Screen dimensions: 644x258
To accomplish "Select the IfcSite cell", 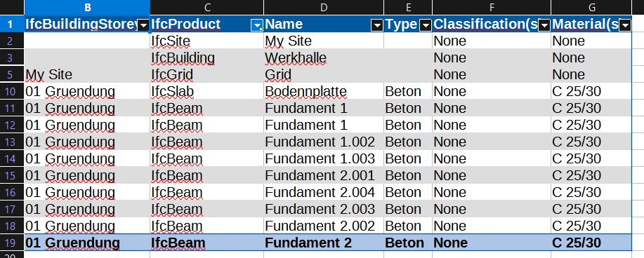I will 207,41.
